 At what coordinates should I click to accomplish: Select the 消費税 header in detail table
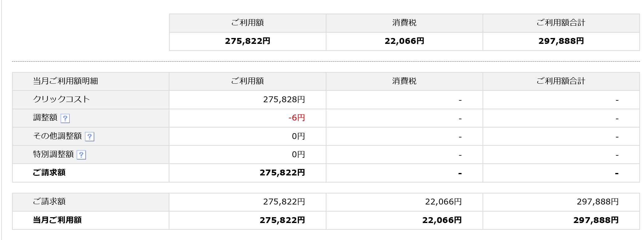click(404, 81)
